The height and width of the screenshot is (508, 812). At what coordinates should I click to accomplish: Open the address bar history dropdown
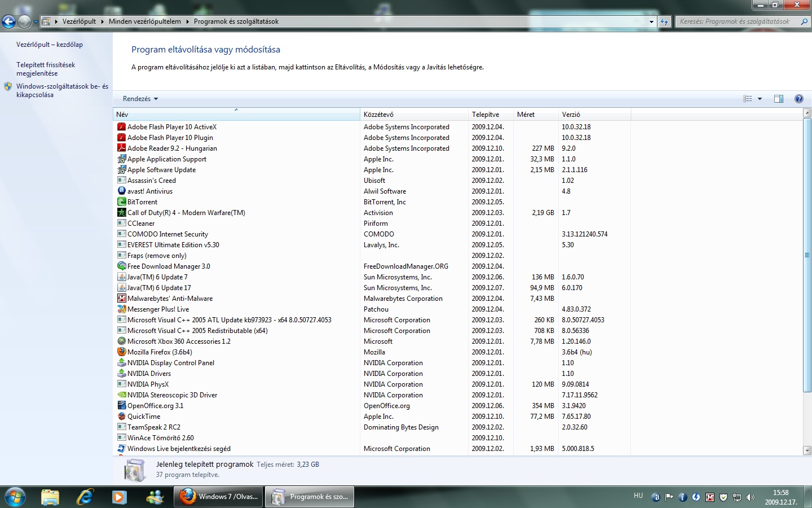point(651,22)
